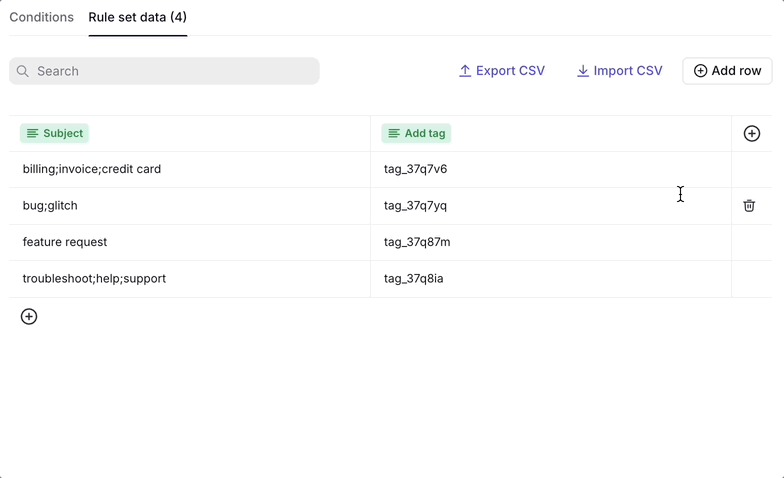Click the plus icon below the table
Viewport: 784px width, 478px height.
pyautogui.click(x=29, y=316)
